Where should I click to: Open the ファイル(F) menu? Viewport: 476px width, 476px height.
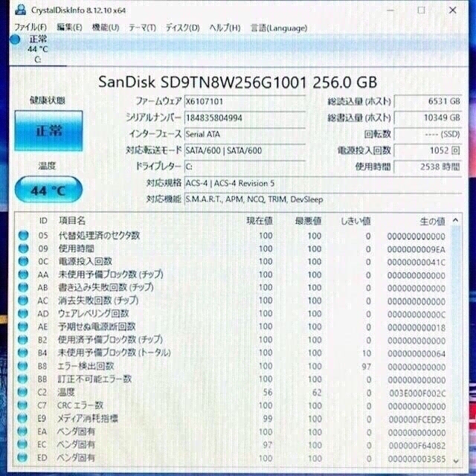30,28
